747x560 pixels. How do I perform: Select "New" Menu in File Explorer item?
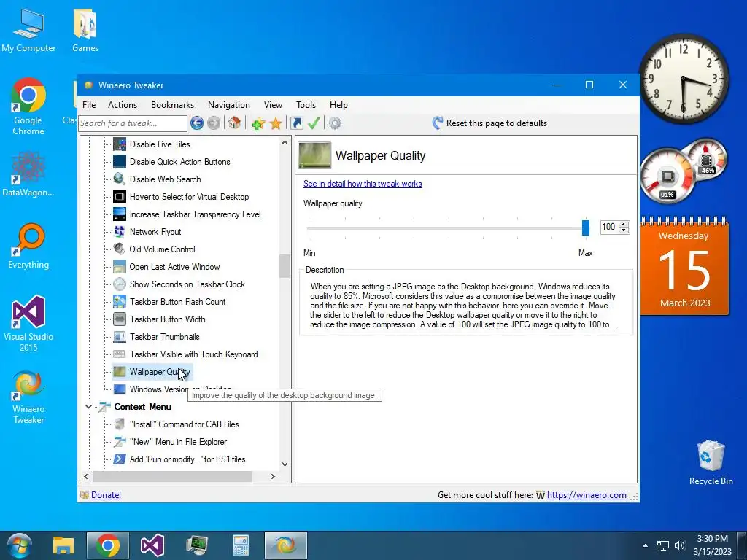click(178, 442)
